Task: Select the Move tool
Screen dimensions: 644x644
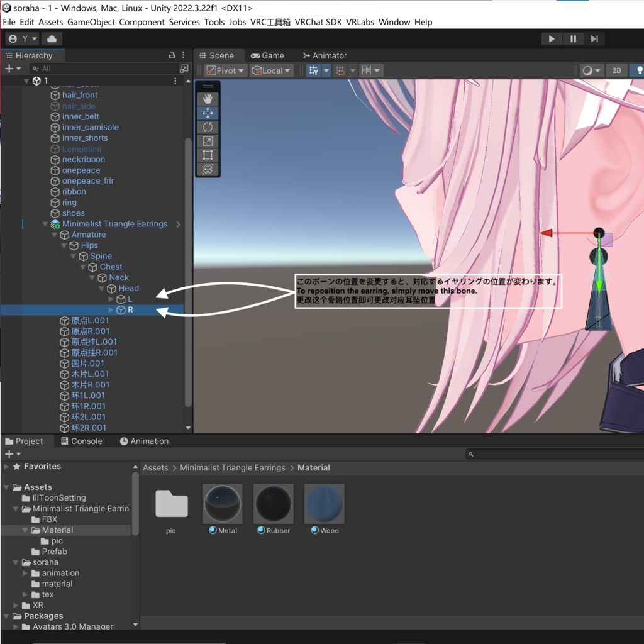Action: (x=208, y=113)
